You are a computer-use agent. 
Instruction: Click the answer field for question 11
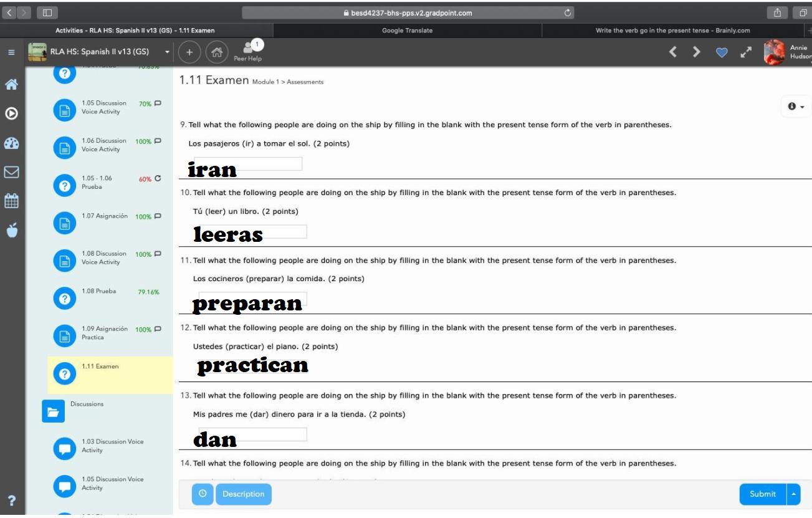tap(252, 299)
